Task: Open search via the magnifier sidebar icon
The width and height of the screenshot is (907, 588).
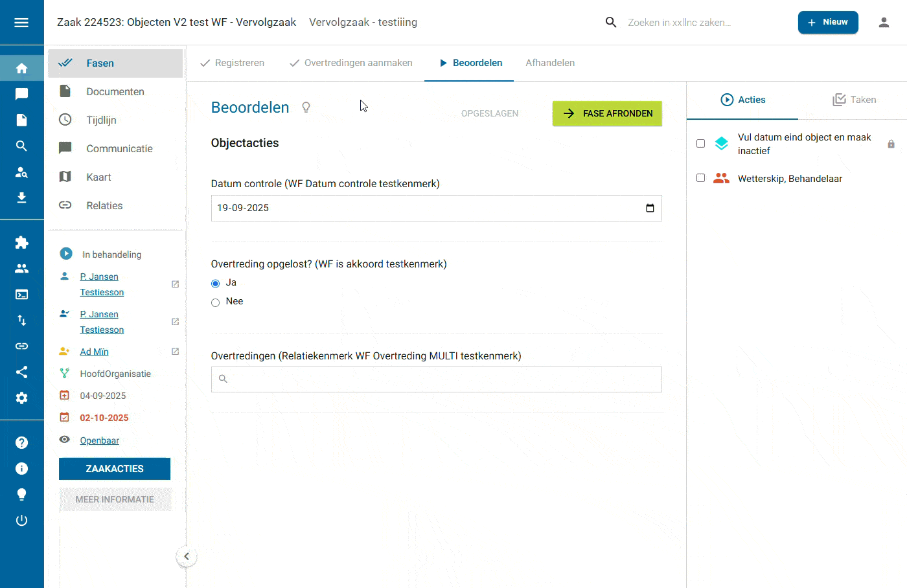Action: pos(21,146)
